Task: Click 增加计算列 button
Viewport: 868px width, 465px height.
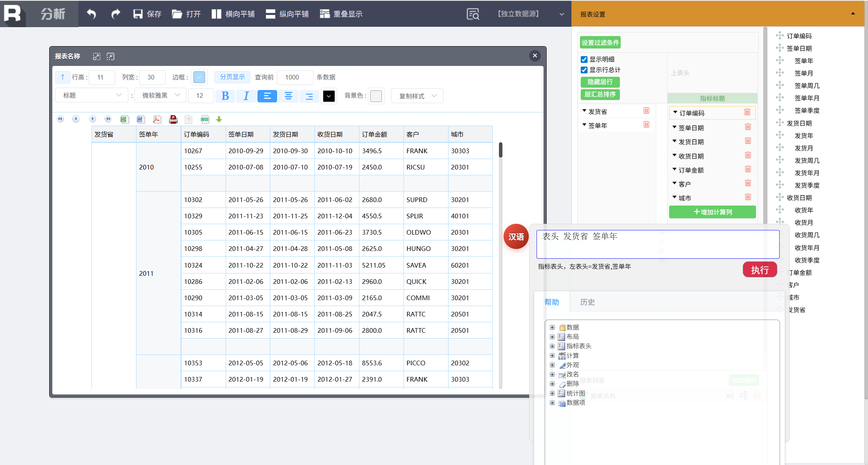Action: (712, 212)
